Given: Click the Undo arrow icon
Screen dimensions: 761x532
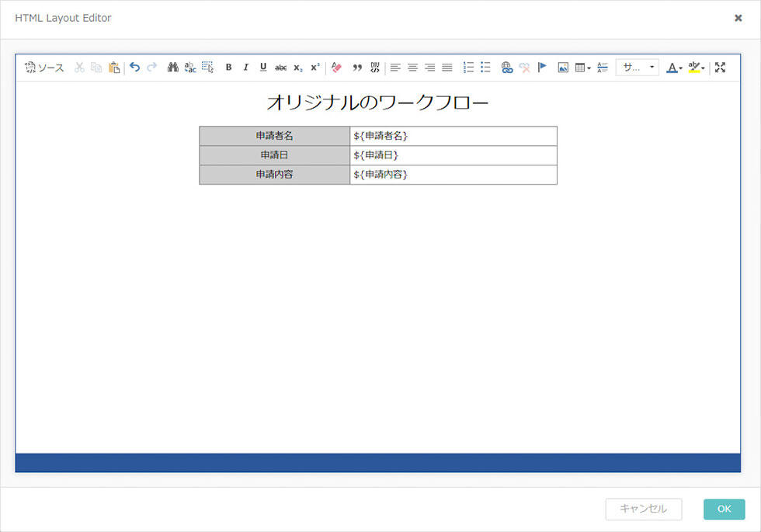Looking at the screenshot, I should (x=135, y=68).
